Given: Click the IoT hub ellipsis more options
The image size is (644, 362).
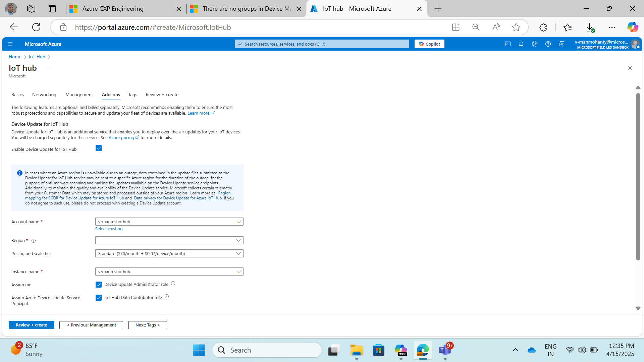Looking at the screenshot, I should 48,68.
